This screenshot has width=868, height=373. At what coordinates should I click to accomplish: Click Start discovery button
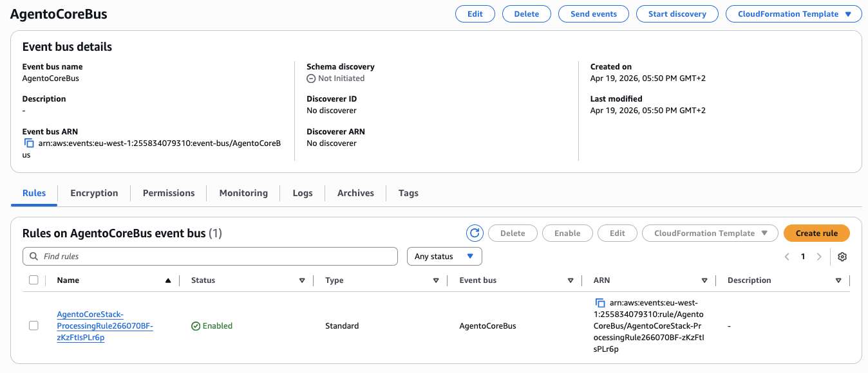tap(677, 14)
